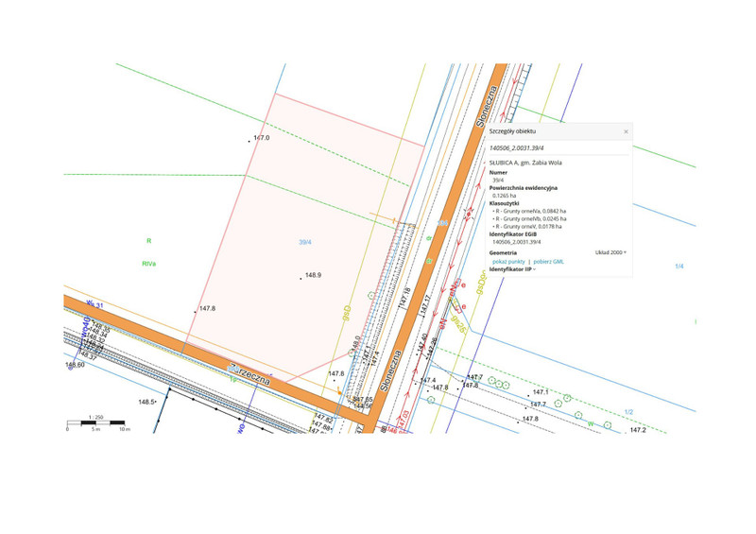
Task: Click elevation point 147.0
Action: pos(262,138)
